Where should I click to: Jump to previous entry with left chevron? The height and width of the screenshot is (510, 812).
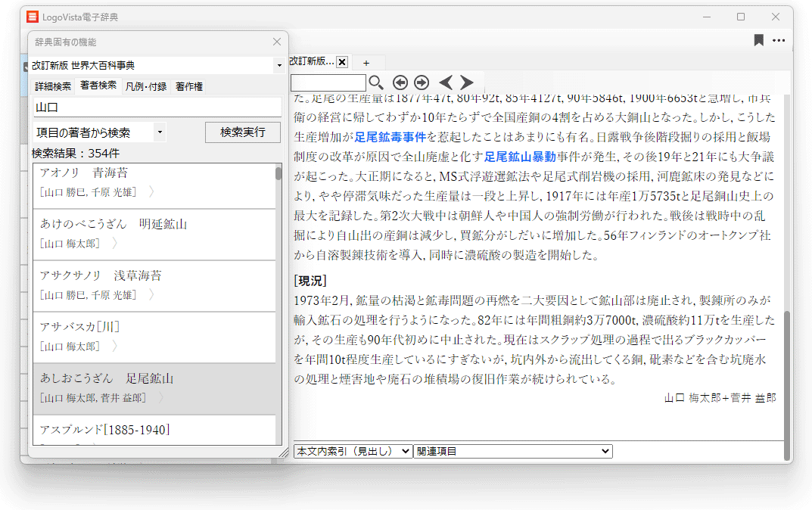[446, 82]
